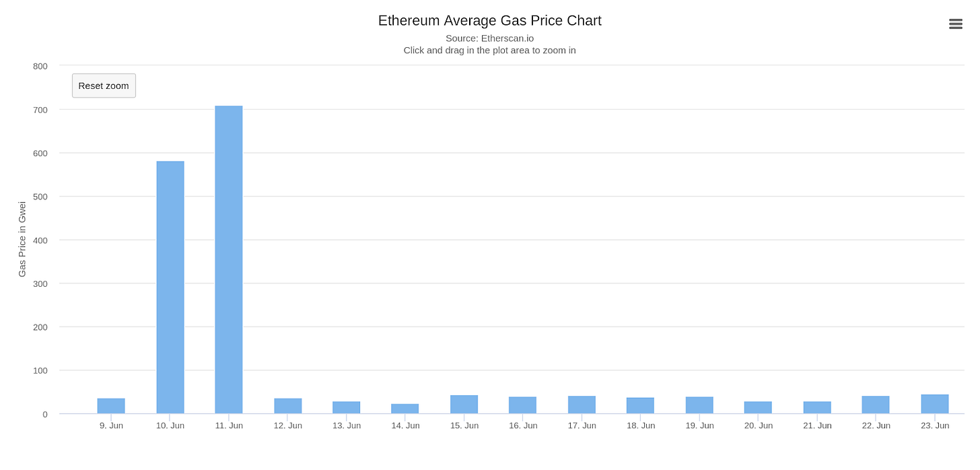Click the 14. Jun bar

pyautogui.click(x=405, y=409)
